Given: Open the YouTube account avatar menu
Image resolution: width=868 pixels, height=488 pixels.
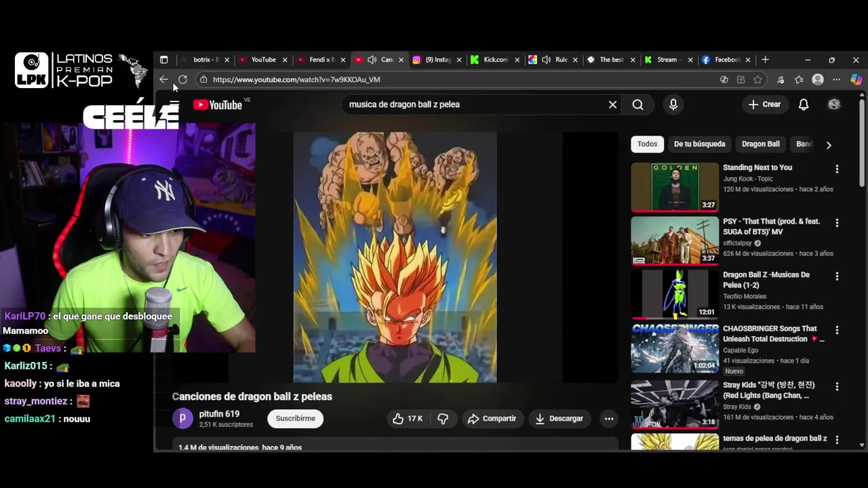Looking at the screenshot, I should pos(834,104).
